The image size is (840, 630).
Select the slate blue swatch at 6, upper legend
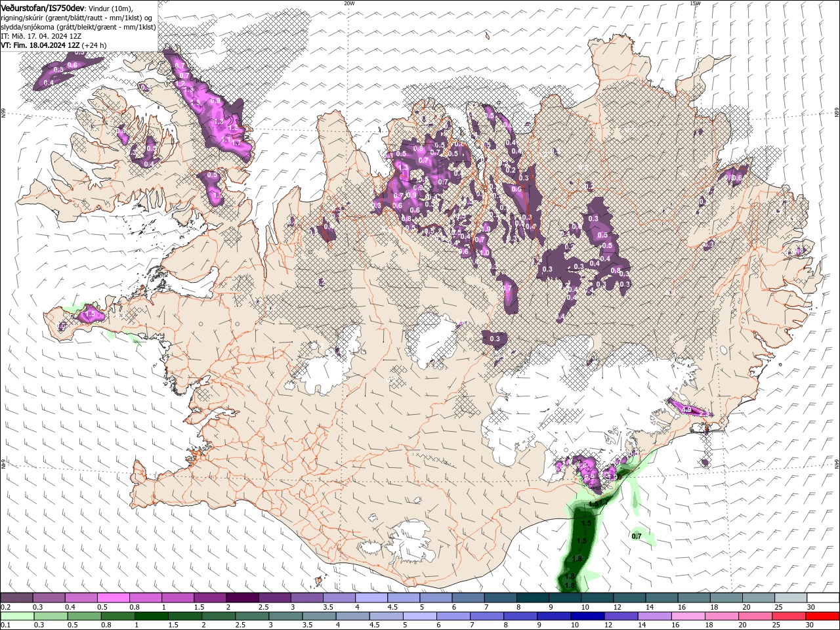coord(467,598)
